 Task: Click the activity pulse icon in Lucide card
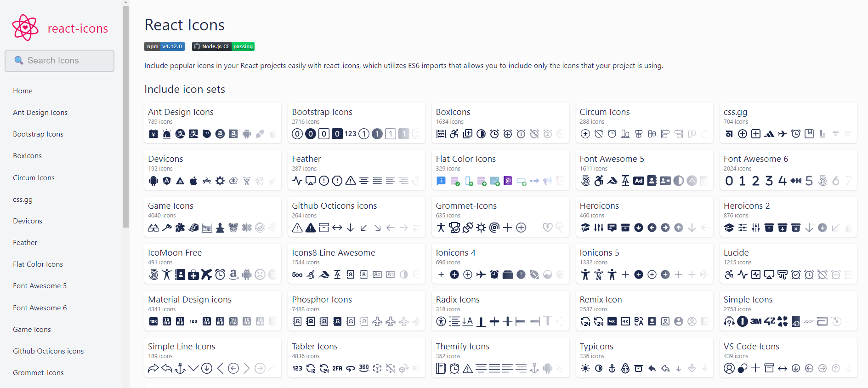(x=743, y=274)
